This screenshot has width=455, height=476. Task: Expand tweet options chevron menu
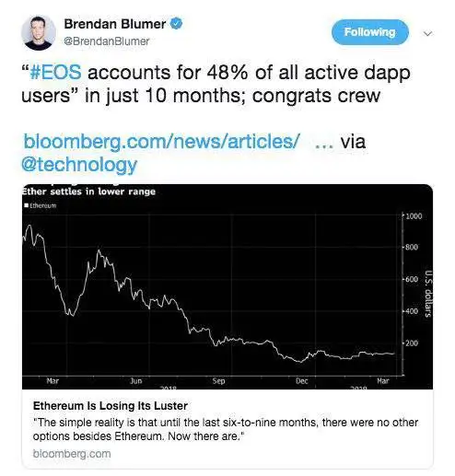[x=427, y=33]
